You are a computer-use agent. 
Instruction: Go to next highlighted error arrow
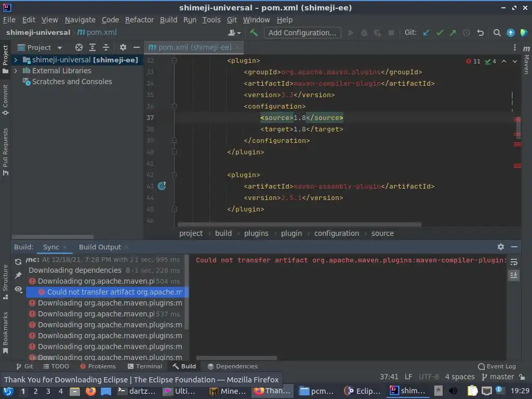click(x=515, y=61)
